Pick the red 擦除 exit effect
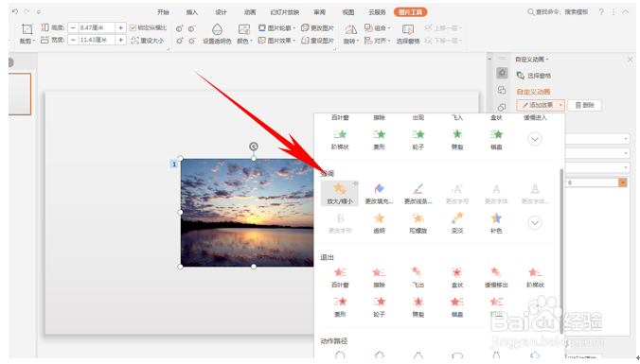This screenshot has height=364, width=640. (x=379, y=277)
